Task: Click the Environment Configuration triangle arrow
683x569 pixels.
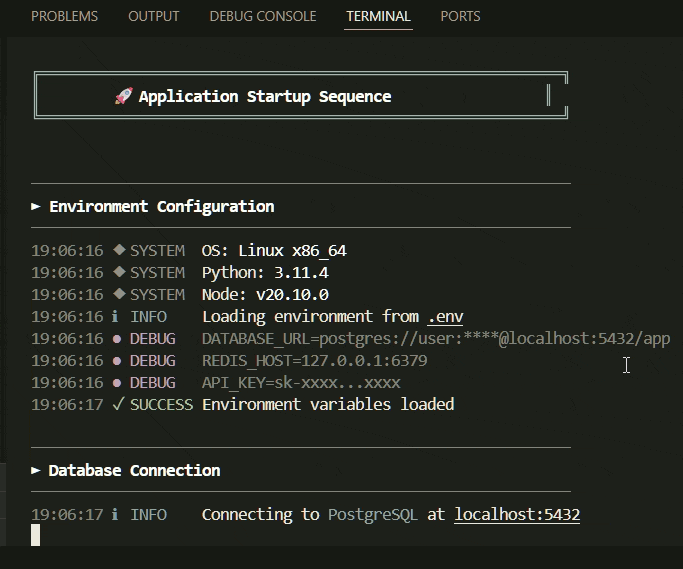Action: click(x=36, y=206)
